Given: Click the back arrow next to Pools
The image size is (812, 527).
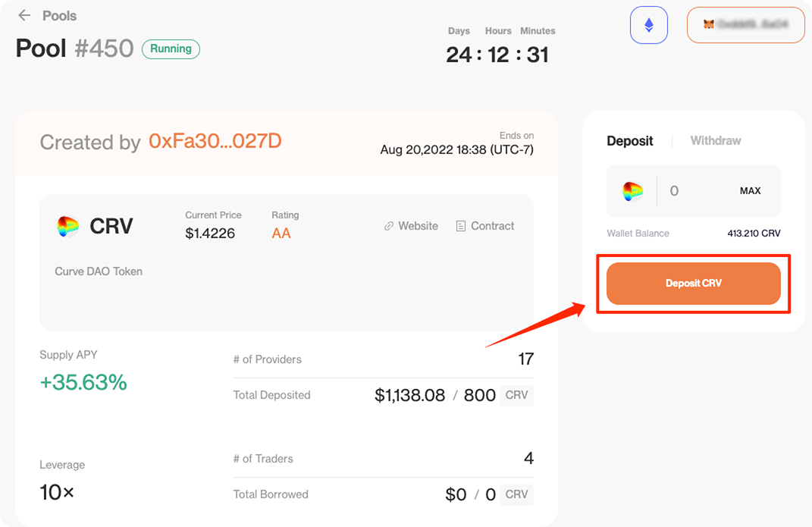Looking at the screenshot, I should 24,15.
